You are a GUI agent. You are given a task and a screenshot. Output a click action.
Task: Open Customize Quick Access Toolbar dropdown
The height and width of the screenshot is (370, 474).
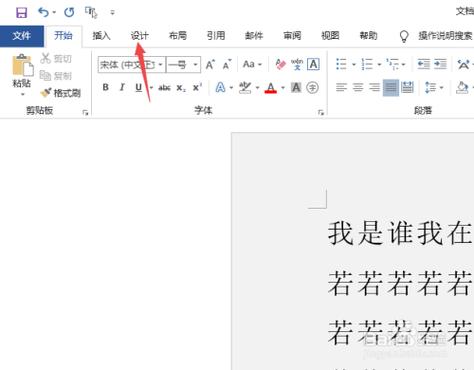(x=112, y=13)
